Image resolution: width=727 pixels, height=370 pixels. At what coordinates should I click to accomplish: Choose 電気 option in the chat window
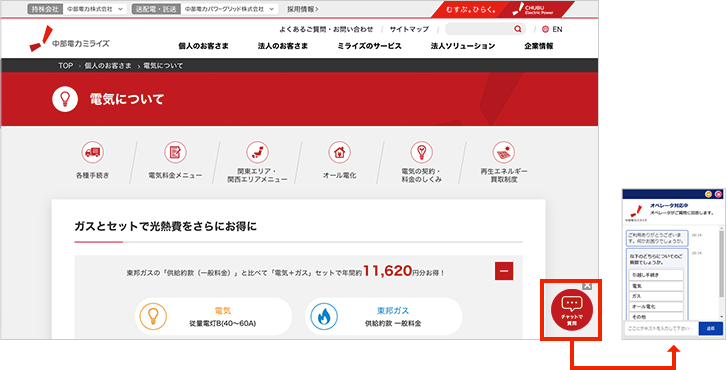(x=656, y=286)
